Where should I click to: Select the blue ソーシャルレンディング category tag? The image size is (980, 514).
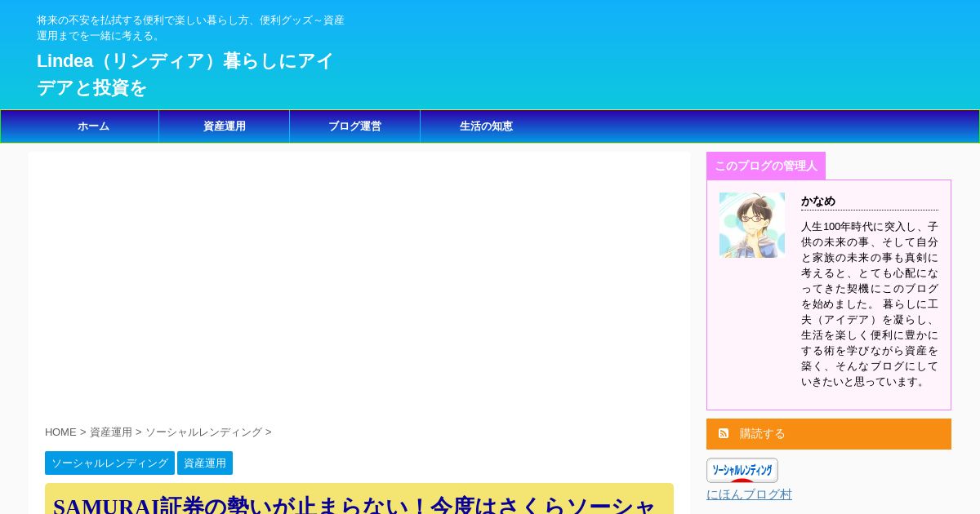(x=109, y=463)
